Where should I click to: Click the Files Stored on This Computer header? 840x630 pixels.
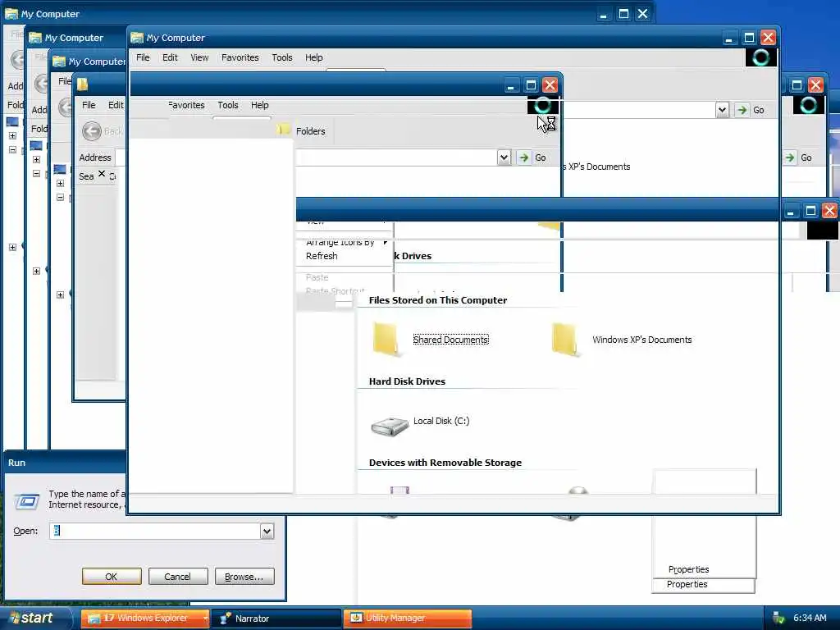pyautogui.click(x=438, y=300)
